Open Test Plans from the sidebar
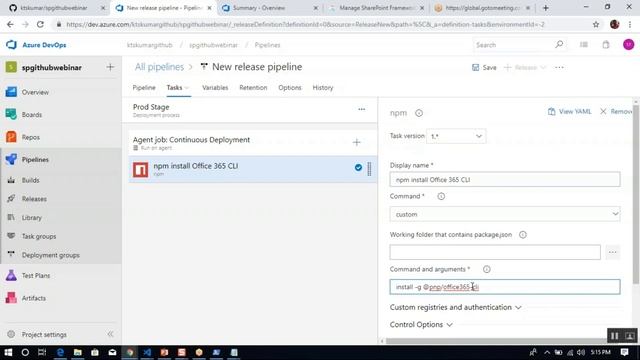This screenshot has height=360, width=640. pyautogui.click(x=36, y=276)
